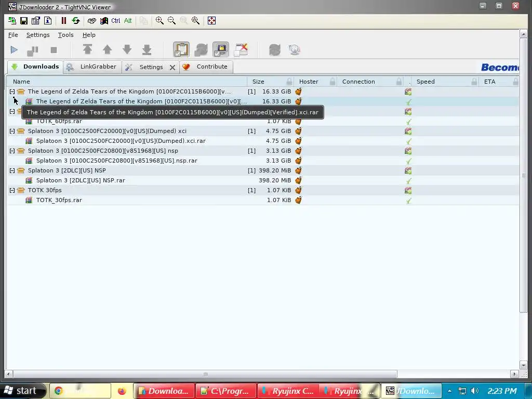Open the File menu
Viewport: 532px width, 399px height.
click(13, 35)
